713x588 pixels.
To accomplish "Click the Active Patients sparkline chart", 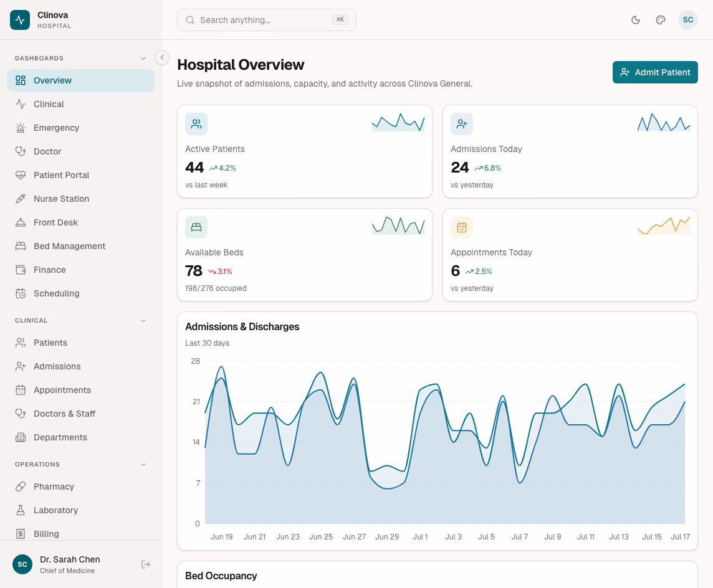I will (x=398, y=122).
